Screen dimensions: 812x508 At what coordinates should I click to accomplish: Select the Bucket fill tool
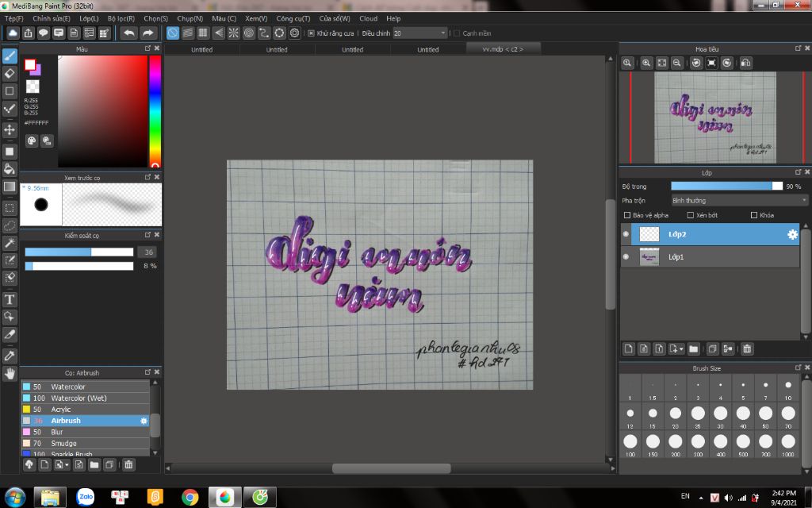click(x=10, y=168)
